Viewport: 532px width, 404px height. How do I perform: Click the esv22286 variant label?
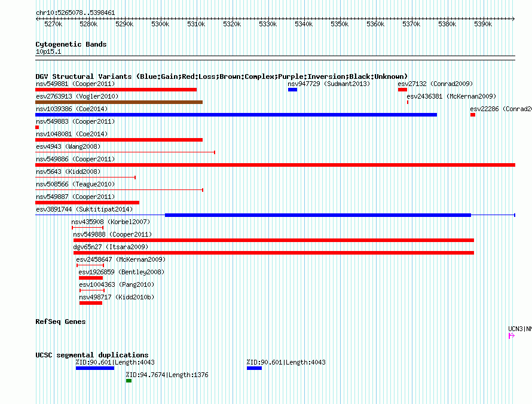(501, 109)
